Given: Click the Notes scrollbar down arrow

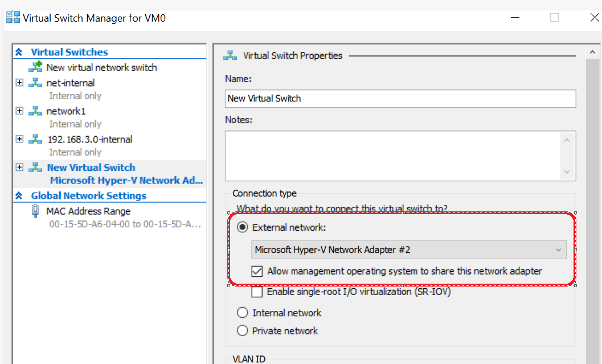Looking at the screenshot, I should tap(567, 172).
